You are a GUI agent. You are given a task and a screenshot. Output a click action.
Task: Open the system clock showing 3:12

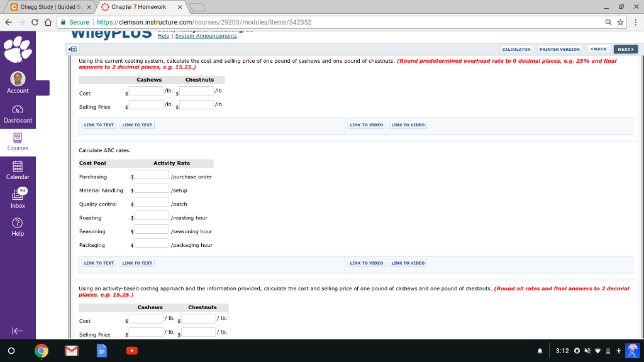point(562,351)
